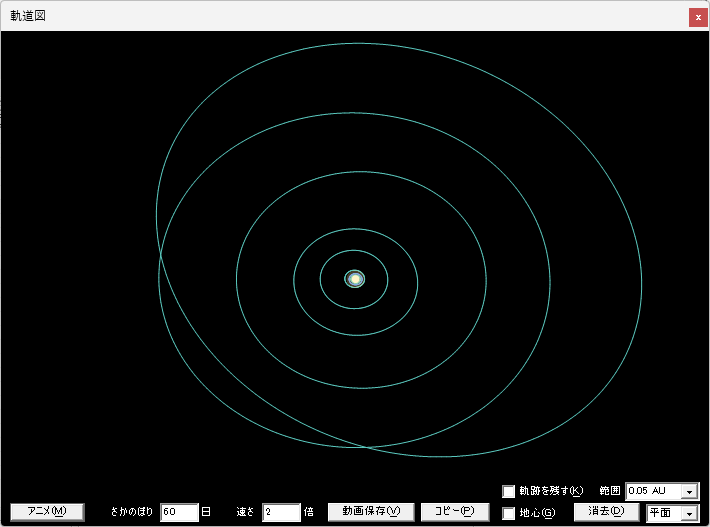Save video with 動画保存(V) button
The image size is (710, 527).
click(x=371, y=512)
